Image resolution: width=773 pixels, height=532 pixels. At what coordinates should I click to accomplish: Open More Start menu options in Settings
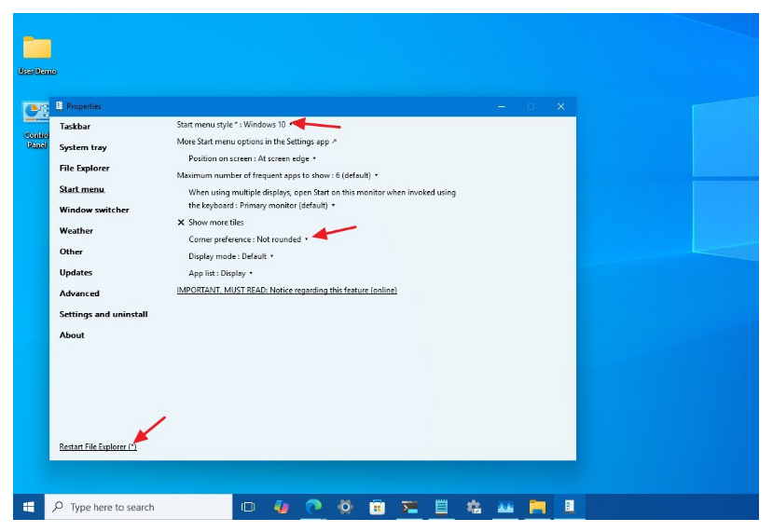(x=256, y=142)
